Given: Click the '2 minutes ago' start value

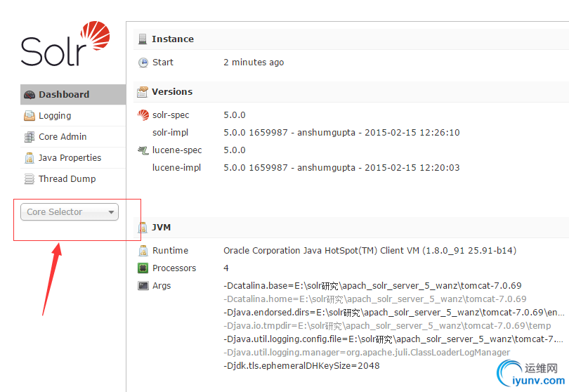Looking at the screenshot, I should 254,63.
